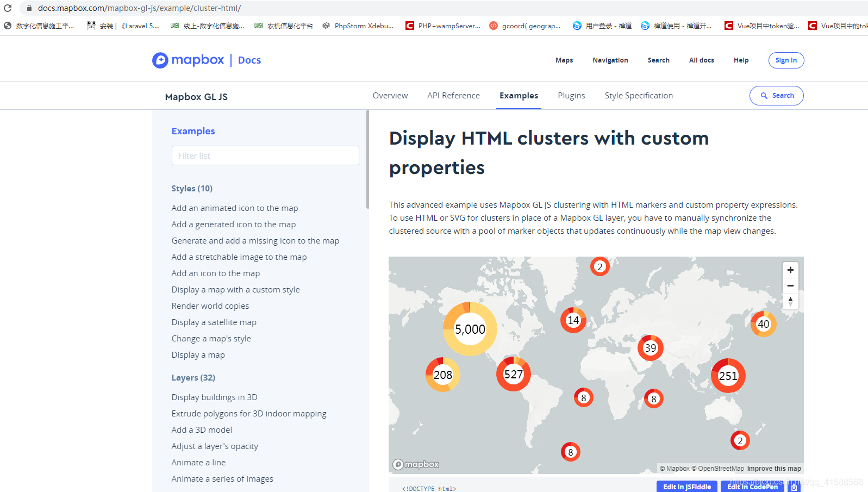Switch to the API Reference tab
The image size is (868, 492).
pos(454,96)
